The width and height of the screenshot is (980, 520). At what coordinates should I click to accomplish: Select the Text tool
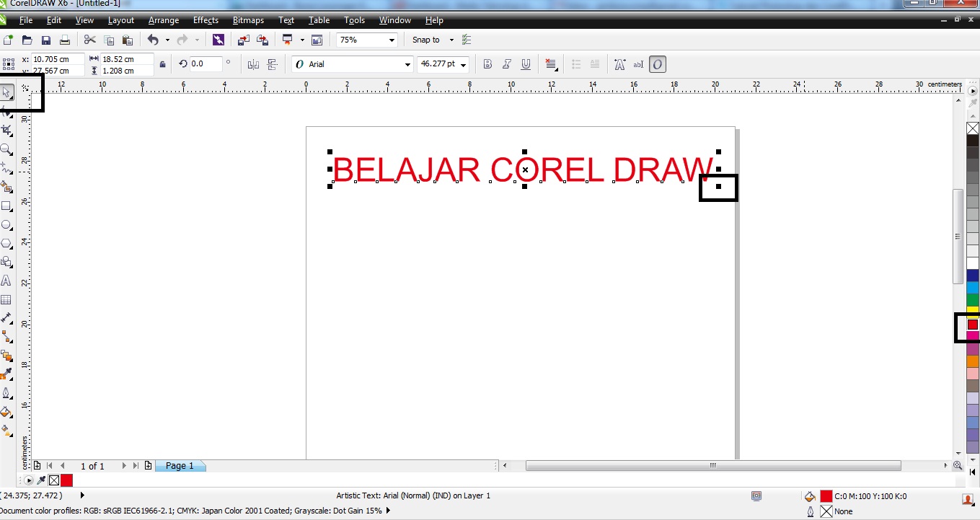pos(6,281)
